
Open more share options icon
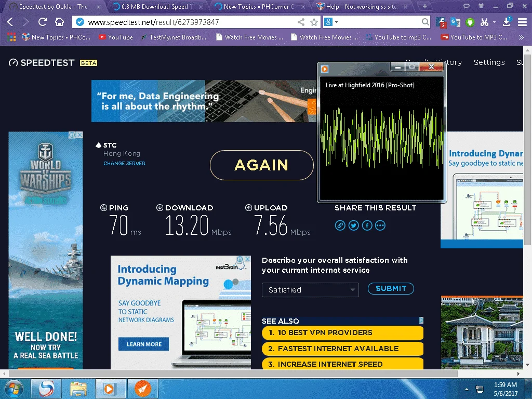380,225
